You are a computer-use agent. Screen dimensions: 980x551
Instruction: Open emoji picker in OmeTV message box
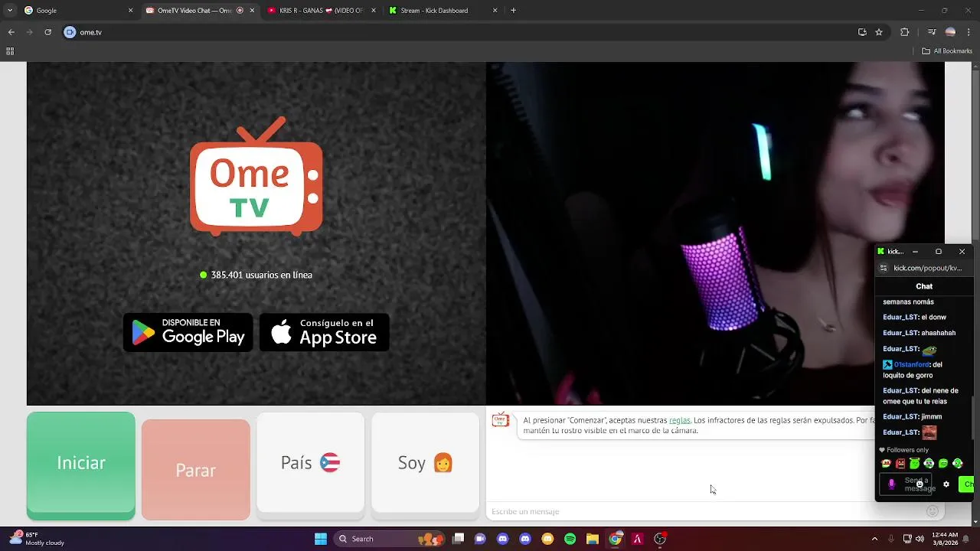(932, 511)
